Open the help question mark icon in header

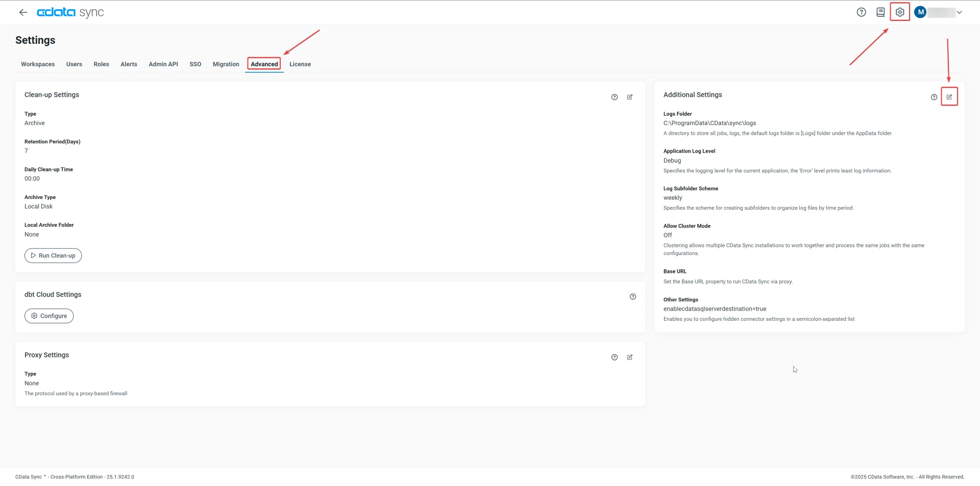[861, 12]
